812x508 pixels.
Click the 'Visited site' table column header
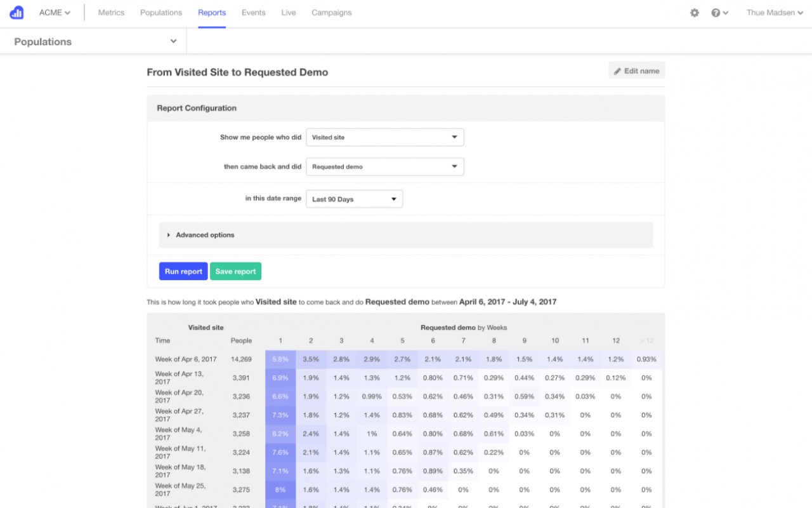tap(206, 328)
